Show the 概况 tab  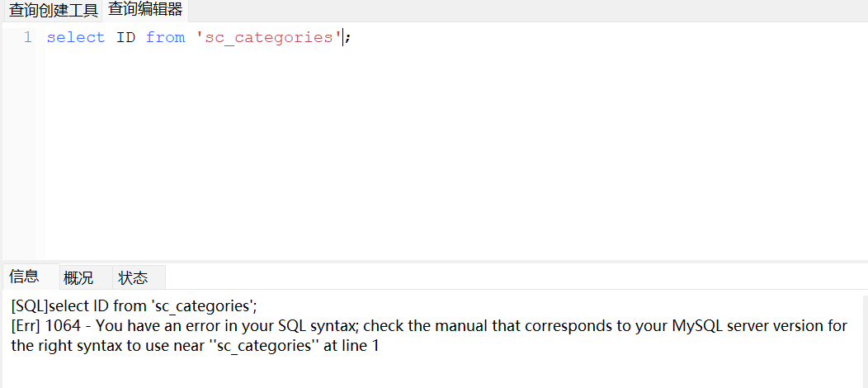coord(78,277)
